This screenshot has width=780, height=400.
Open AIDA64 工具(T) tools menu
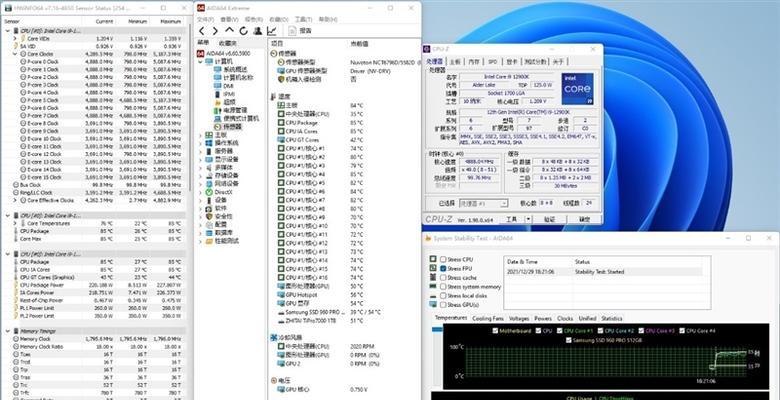click(x=302, y=19)
